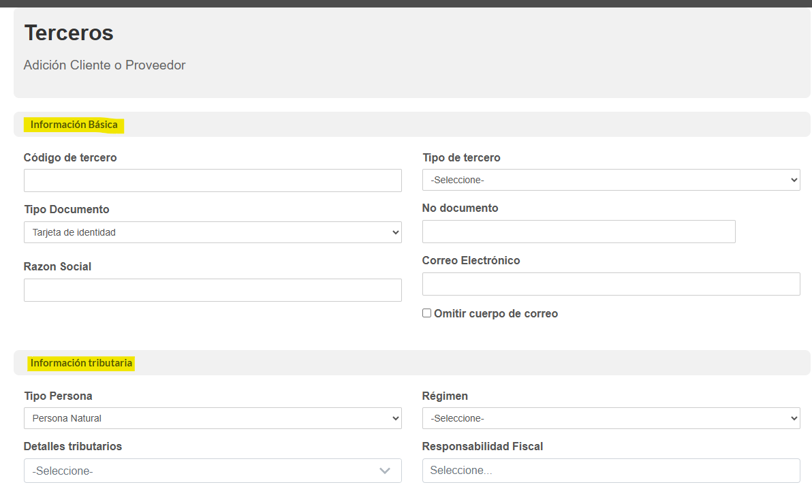Click the Responsabilidad Fiscal field label
Viewport: 812px width, 504px height.
(482, 447)
